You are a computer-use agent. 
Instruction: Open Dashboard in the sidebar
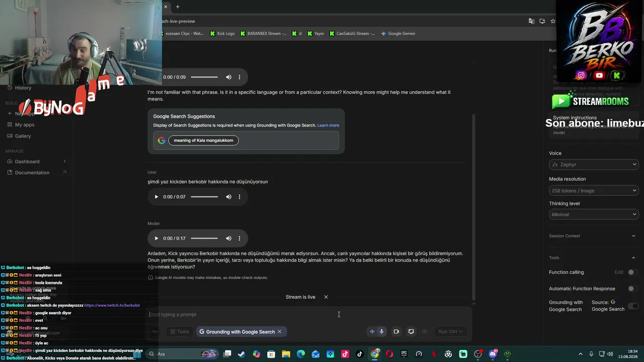tap(27, 161)
